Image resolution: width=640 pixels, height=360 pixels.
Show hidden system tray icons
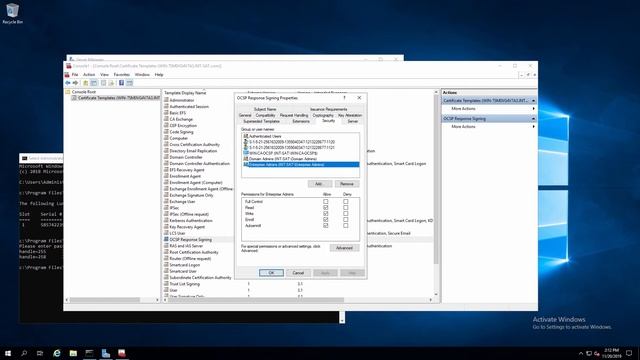coord(581,353)
